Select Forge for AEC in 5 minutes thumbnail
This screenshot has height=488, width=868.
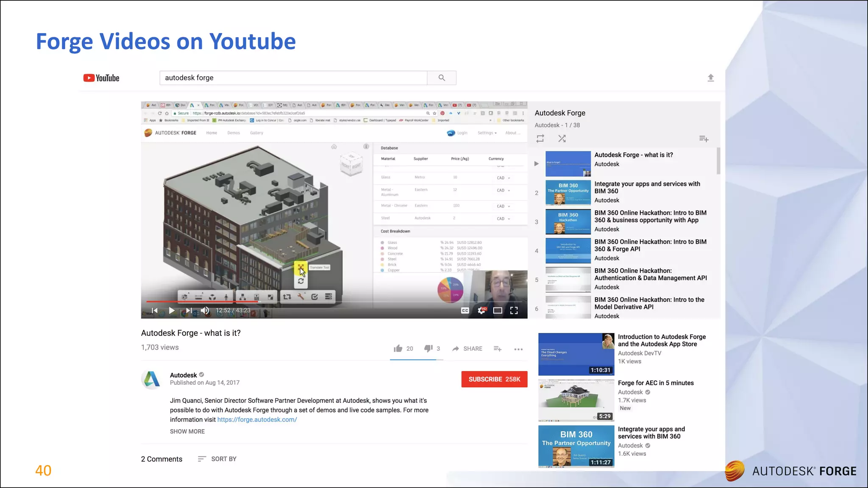576,400
